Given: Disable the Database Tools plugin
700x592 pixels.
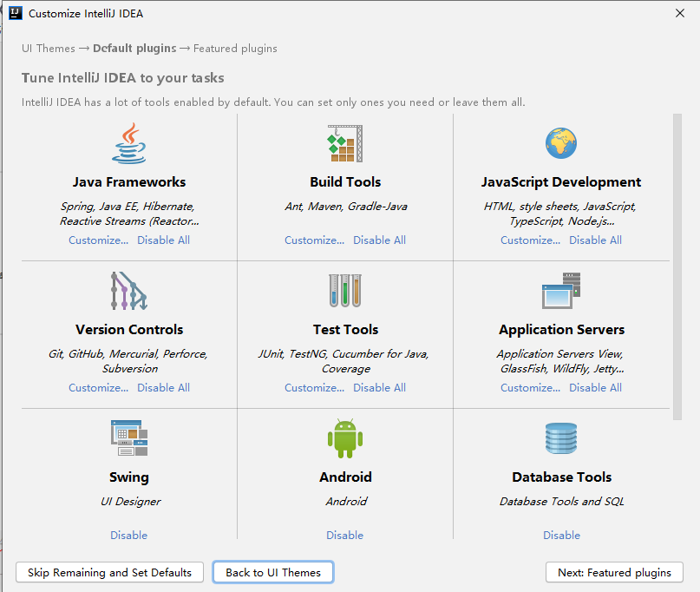Looking at the screenshot, I should tap(561, 536).
